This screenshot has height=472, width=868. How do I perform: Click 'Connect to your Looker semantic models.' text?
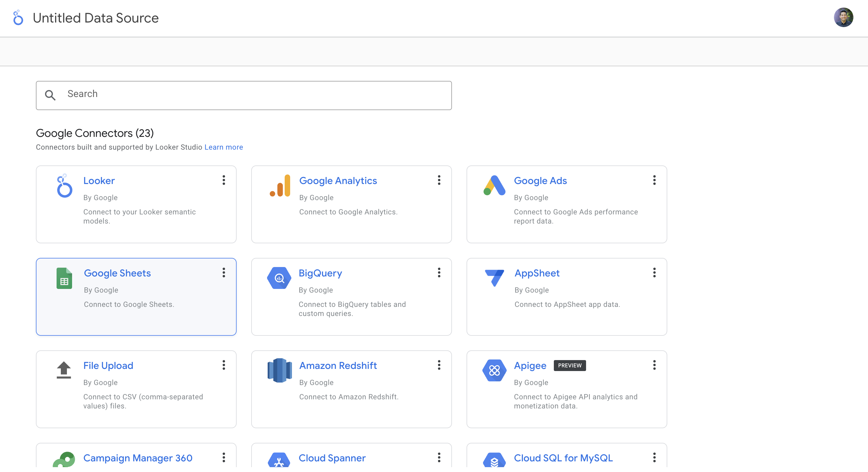(140, 216)
